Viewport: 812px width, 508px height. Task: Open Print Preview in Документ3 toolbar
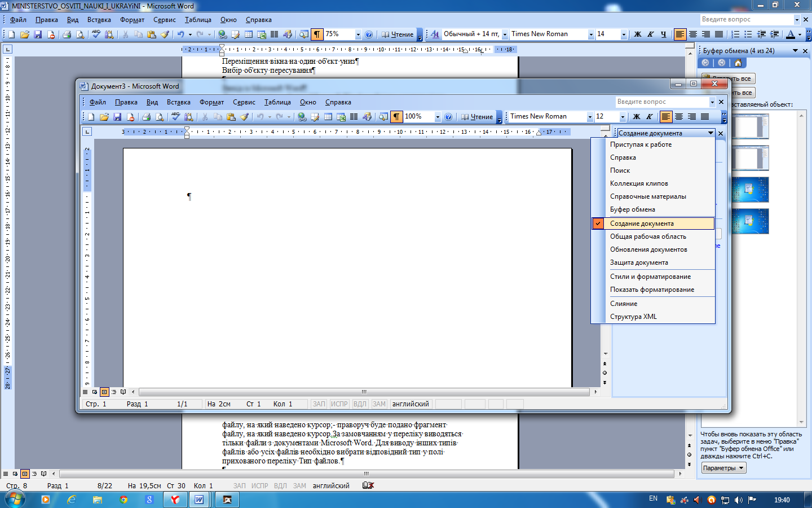(160, 117)
